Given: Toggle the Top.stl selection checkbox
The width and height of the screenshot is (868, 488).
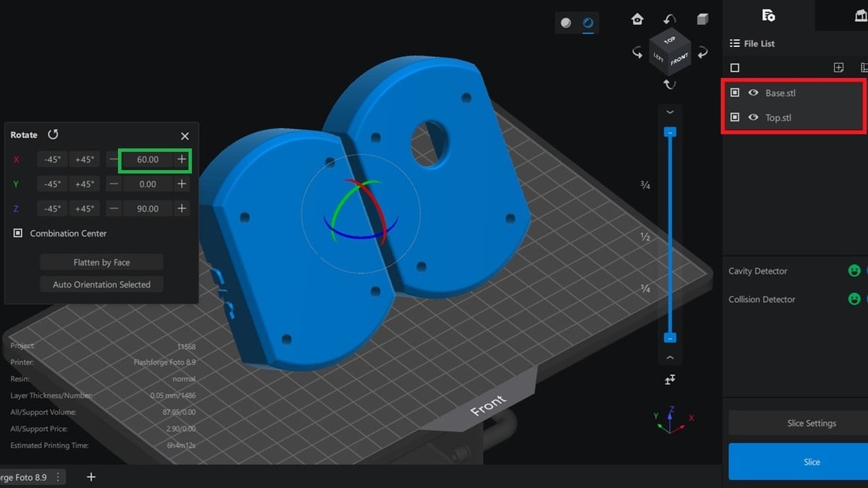Looking at the screenshot, I should 735,117.
